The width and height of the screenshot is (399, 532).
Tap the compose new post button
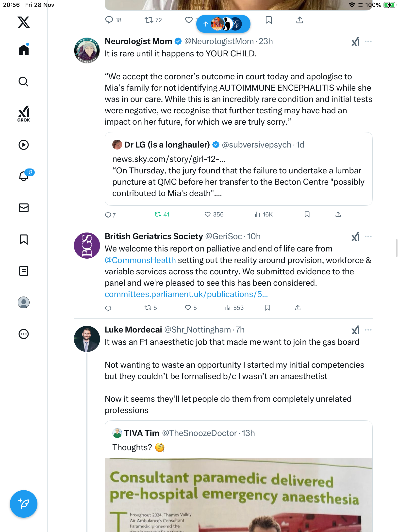click(24, 504)
